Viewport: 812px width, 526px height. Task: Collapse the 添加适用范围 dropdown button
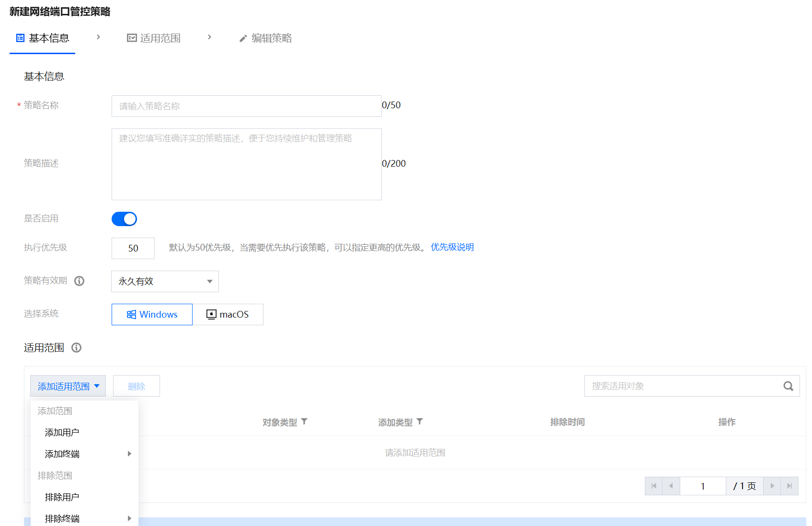click(68, 386)
